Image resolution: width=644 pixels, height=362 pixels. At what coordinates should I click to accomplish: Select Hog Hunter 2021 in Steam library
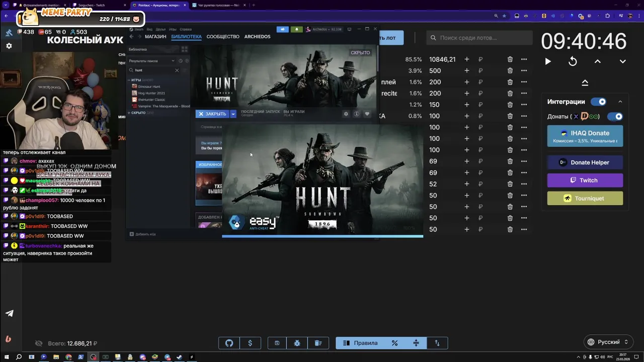pos(151,93)
